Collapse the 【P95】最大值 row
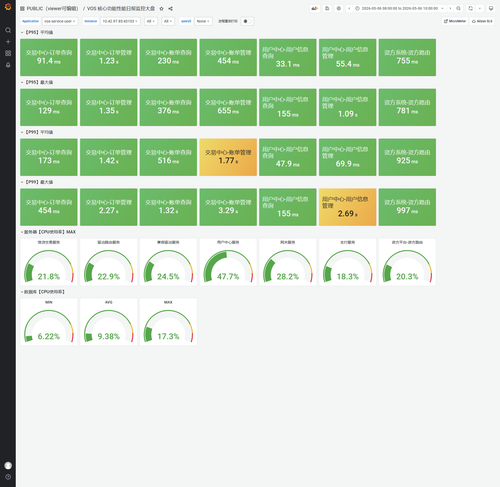500x487 pixels. (37, 82)
